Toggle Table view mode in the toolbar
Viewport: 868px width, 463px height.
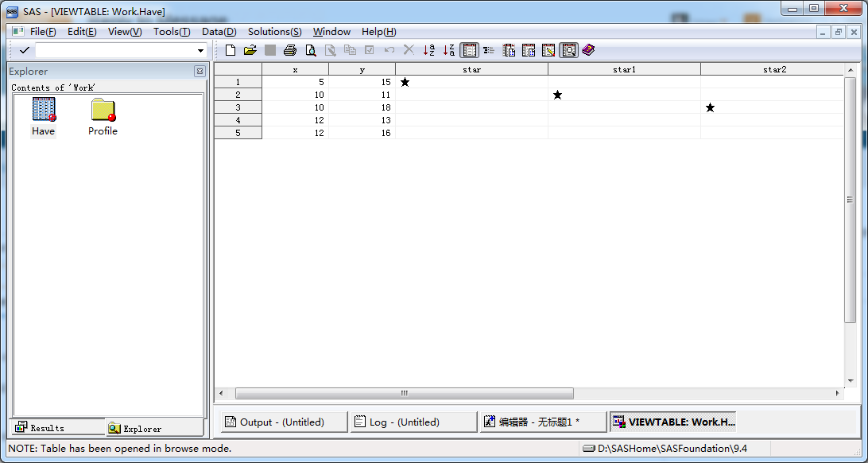coord(469,49)
